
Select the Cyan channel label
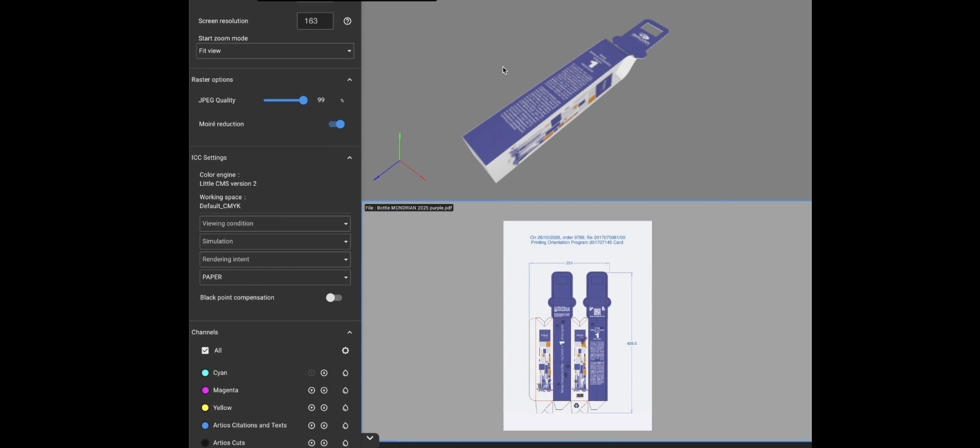[220, 373]
